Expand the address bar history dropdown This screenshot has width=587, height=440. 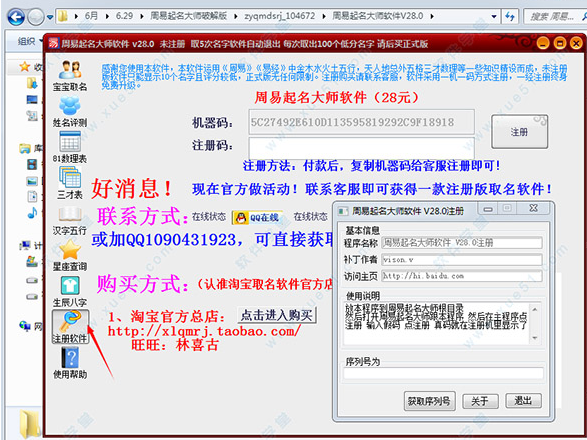pos(494,16)
